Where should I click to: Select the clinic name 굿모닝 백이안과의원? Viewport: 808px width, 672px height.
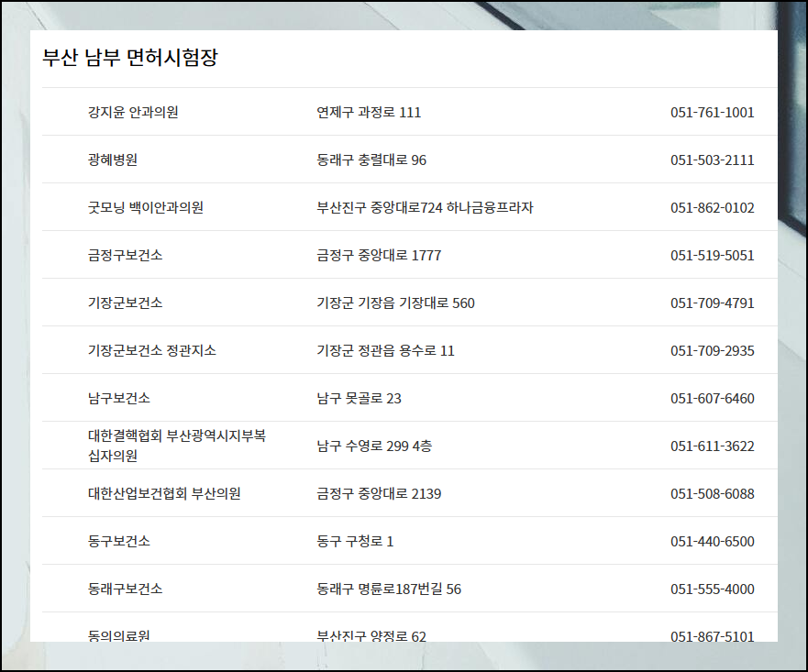[145, 207]
